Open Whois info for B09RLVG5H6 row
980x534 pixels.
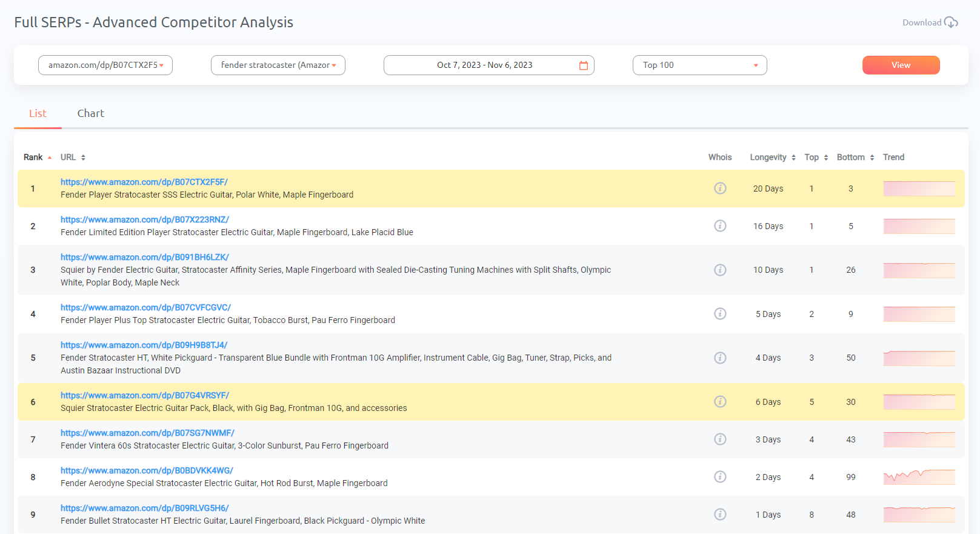point(720,515)
